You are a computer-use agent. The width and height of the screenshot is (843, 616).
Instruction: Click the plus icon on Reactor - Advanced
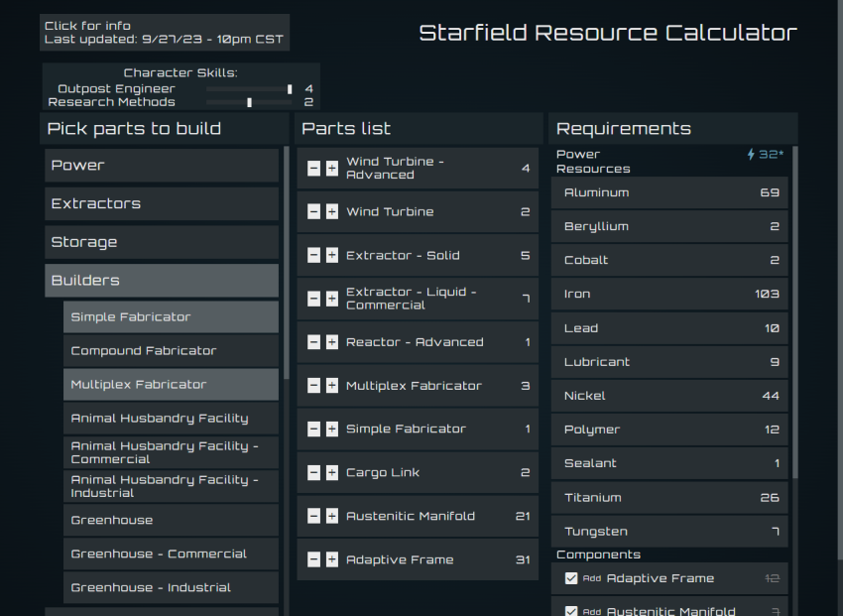click(331, 342)
